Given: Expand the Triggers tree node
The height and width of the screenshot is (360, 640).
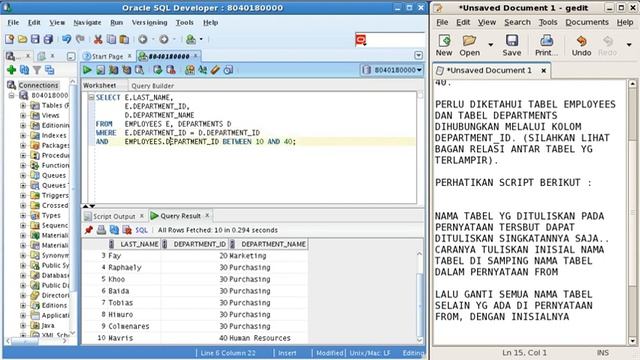Looking at the screenshot, I should coord(23,196).
